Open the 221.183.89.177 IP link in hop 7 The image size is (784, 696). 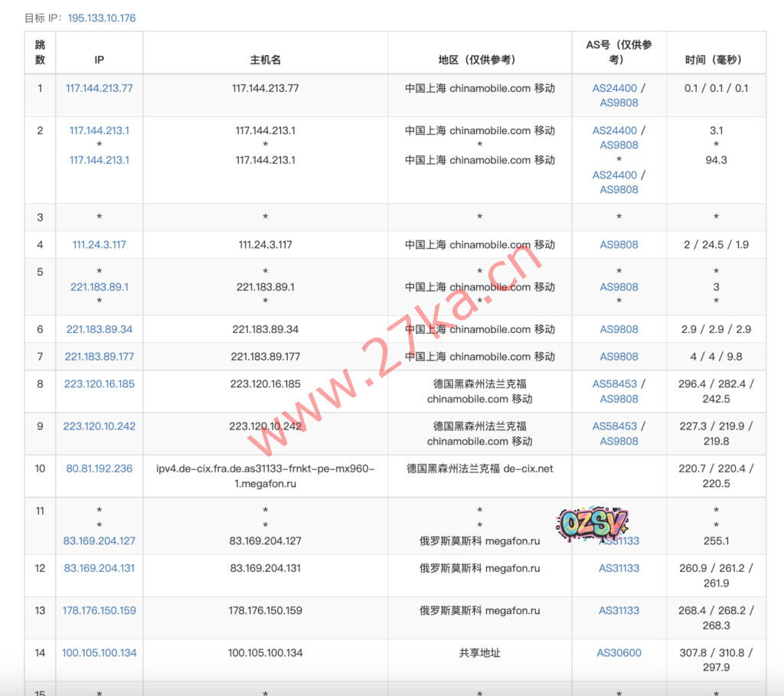99,357
